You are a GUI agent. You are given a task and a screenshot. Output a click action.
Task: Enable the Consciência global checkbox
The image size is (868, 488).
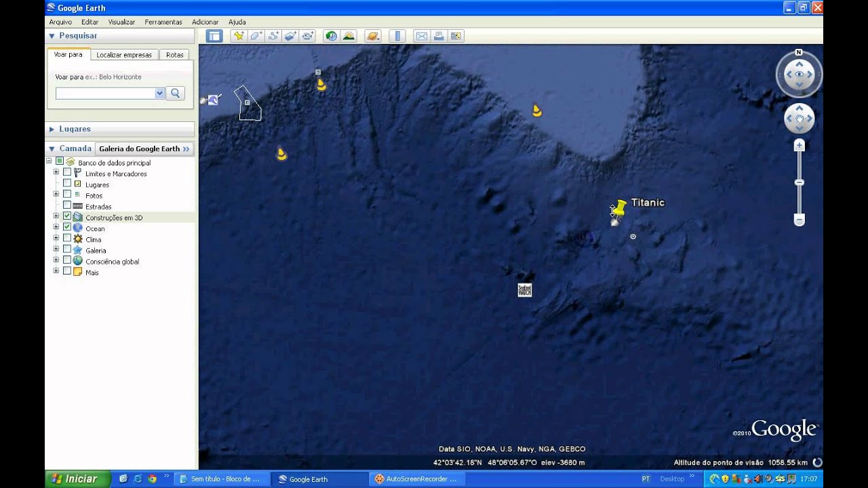67,260
